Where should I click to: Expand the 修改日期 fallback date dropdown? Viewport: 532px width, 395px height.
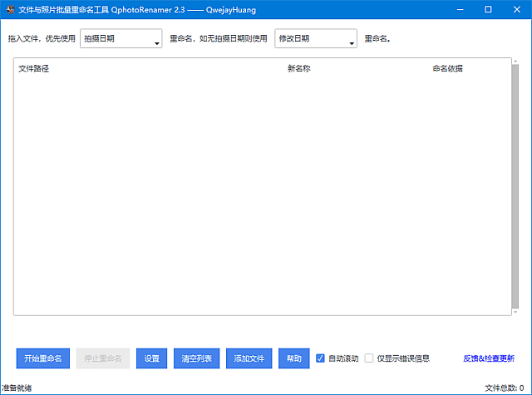[x=316, y=39]
